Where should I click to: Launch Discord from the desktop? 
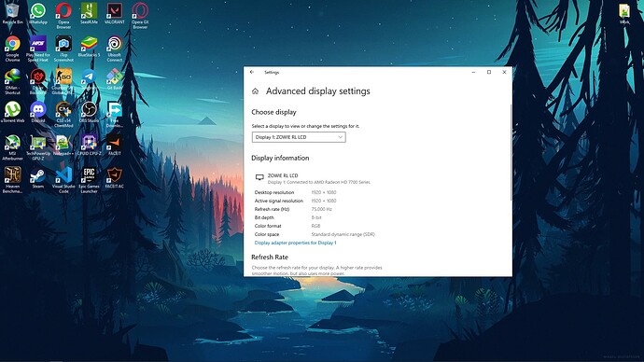(x=38, y=113)
